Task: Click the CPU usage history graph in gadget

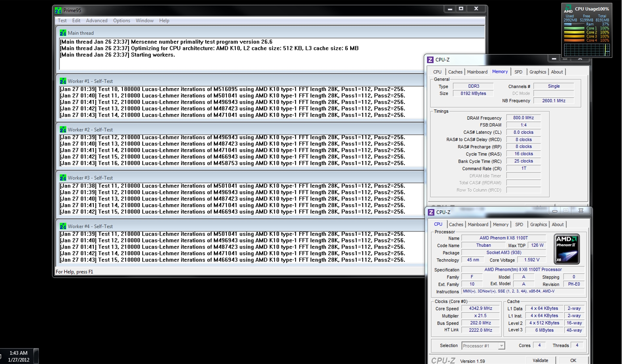Action: (x=587, y=50)
